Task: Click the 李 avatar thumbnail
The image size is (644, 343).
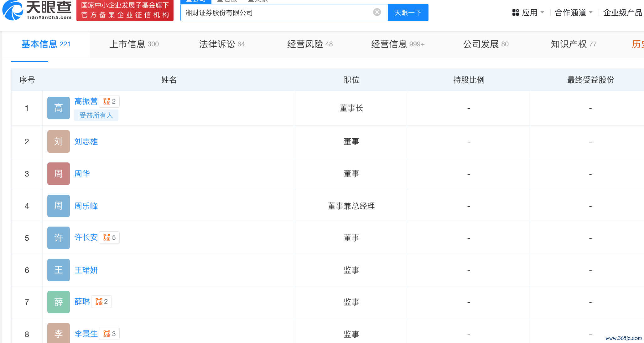Action: 59,333
